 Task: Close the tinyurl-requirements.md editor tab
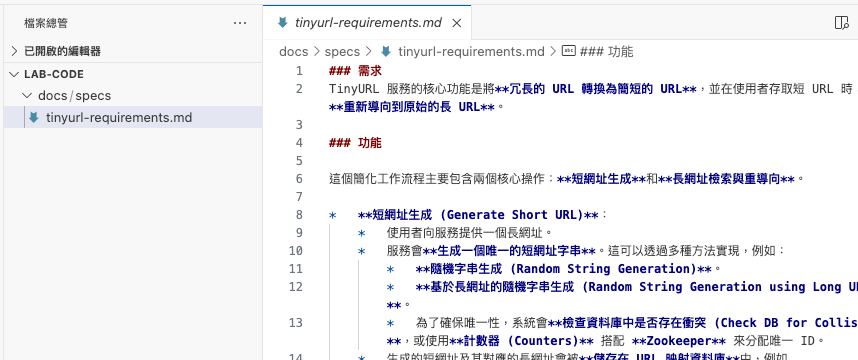pyautogui.click(x=456, y=23)
